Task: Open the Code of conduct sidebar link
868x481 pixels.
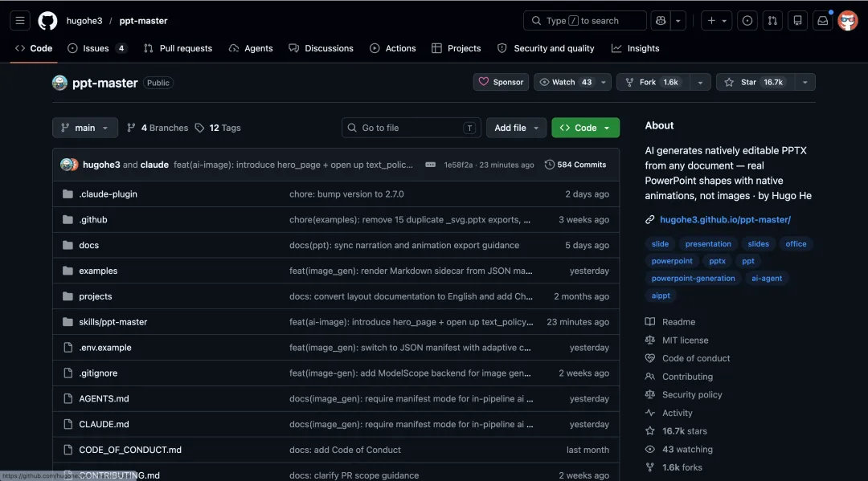Action: coord(687,358)
